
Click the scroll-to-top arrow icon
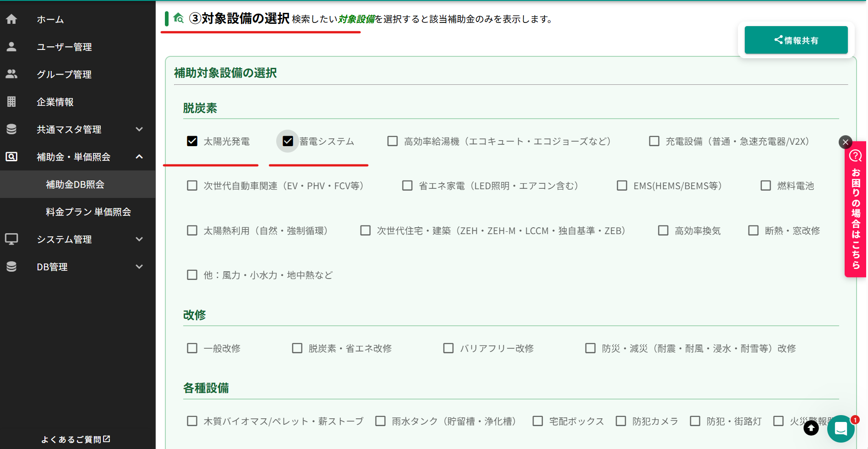(x=811, y=428)
